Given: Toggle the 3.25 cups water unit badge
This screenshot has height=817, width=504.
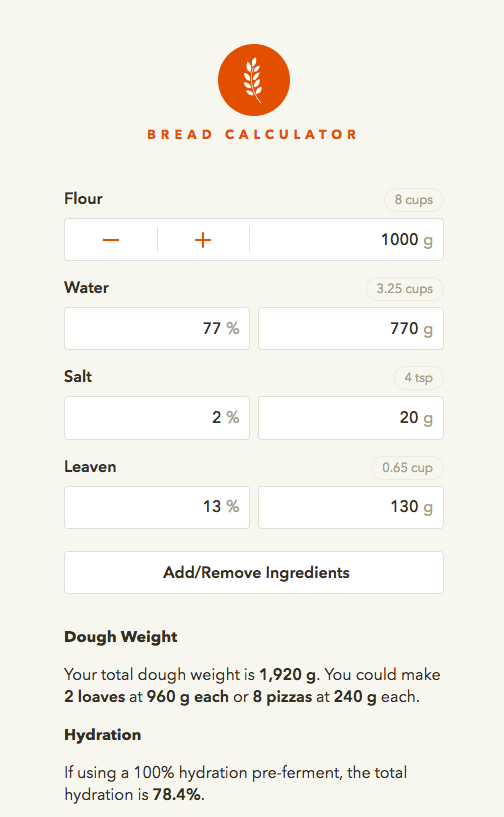Looking at the screenshot, I should pyautogui.click(x=404, y=289).
